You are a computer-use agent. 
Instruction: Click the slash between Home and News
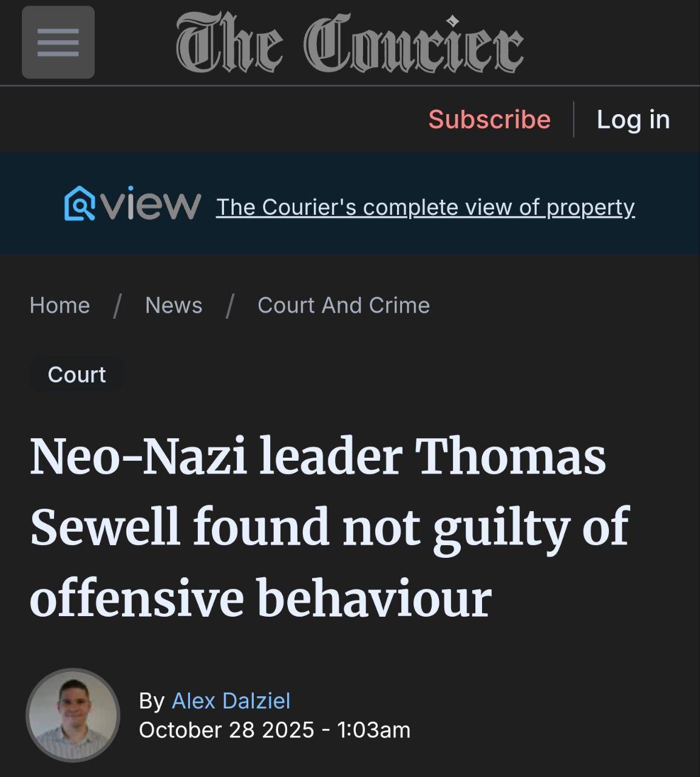pyautogui.click(x=117, y=305)
